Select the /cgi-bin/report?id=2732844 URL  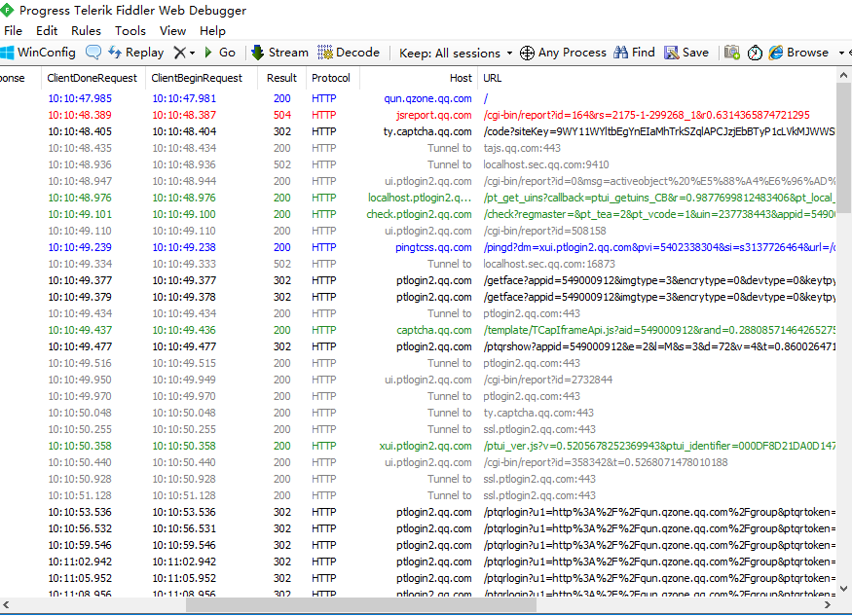click(x=547, y=380)
